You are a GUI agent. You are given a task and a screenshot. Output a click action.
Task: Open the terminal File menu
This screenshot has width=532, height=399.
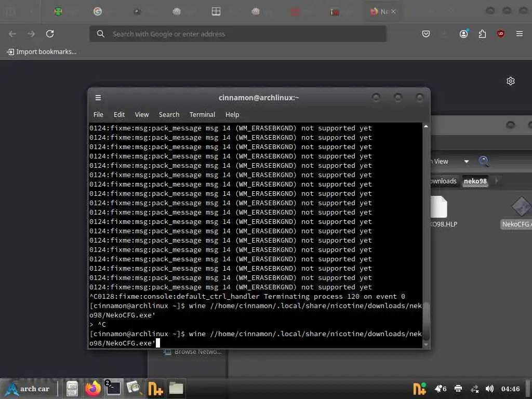[x=98, y=115]
